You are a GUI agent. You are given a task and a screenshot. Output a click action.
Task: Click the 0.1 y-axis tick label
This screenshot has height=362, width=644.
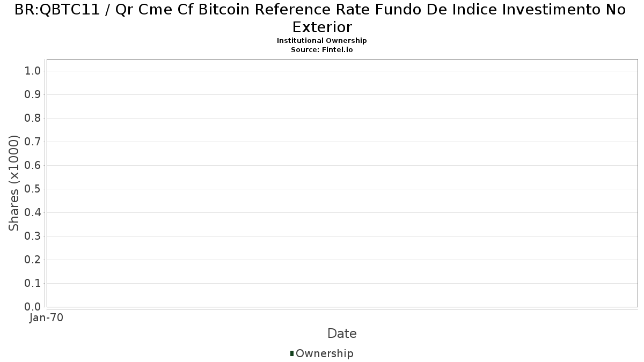pos(33,284)
